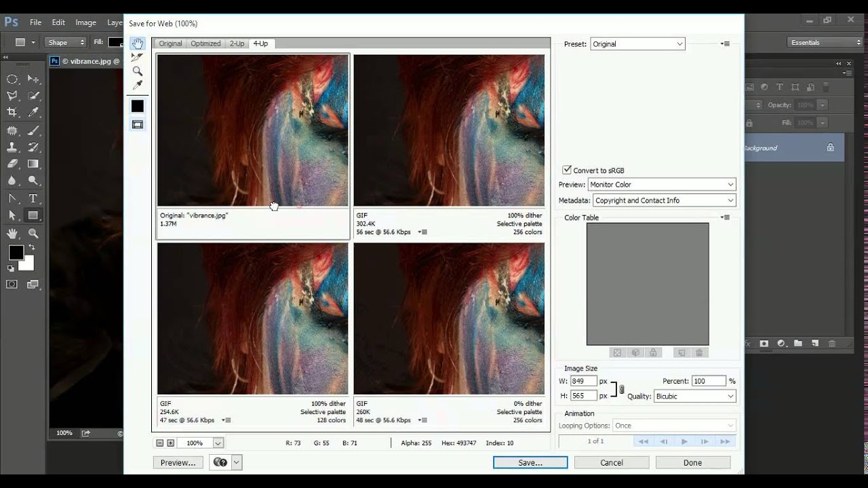Select the Zoom tool in Save for Web dialog
This screenshot has width=868, height=488.
[138, 71]
